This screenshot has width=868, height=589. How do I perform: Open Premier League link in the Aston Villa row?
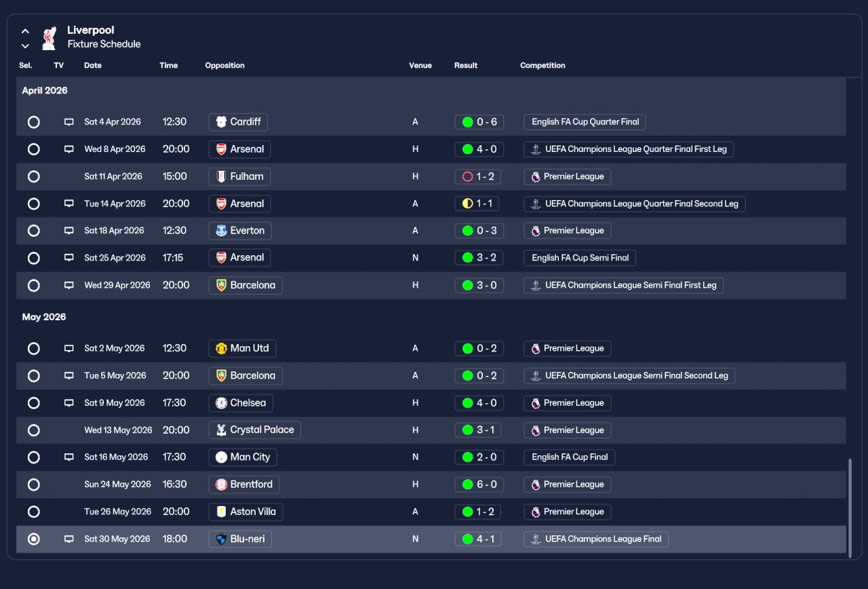point(568,512)
